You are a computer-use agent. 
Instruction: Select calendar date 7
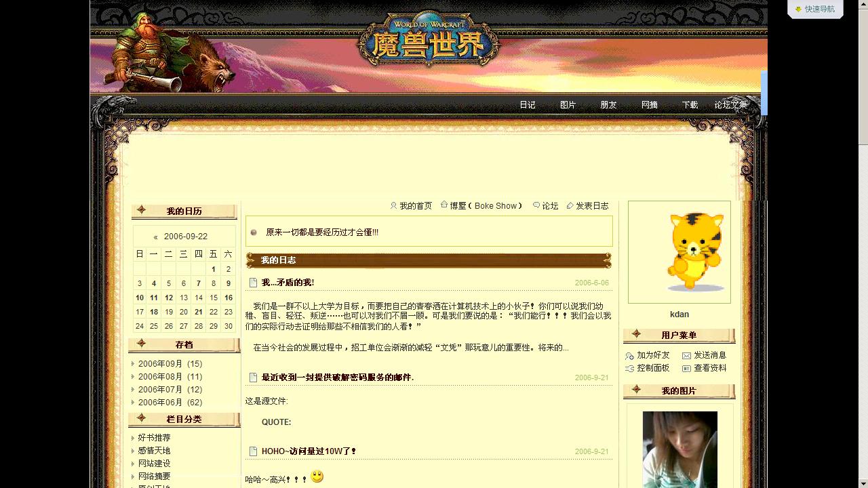click(x=199, y=284)
